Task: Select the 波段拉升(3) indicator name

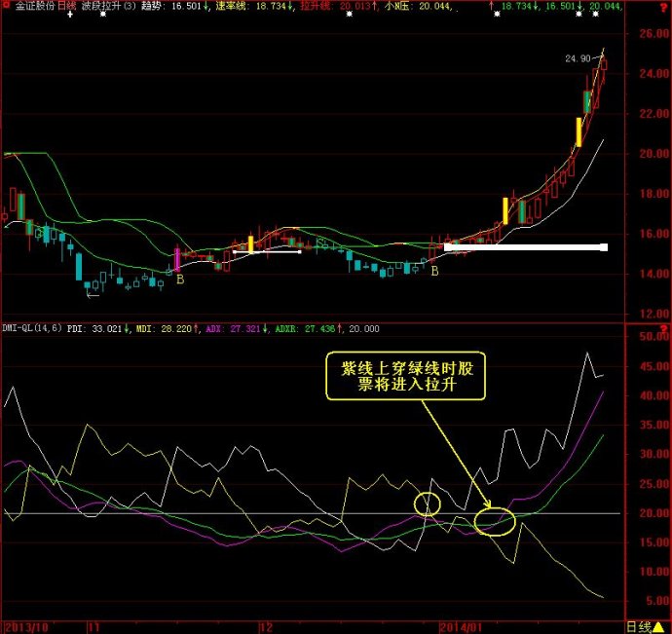Action: (108, 6)
